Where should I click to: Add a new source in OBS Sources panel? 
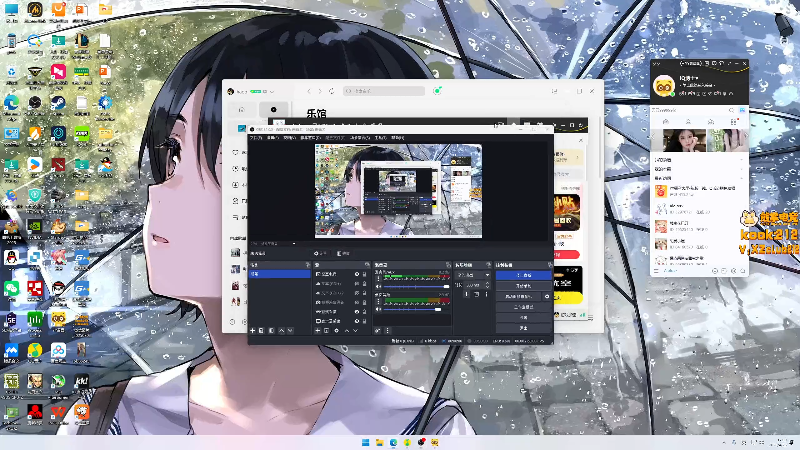[317, 331]
